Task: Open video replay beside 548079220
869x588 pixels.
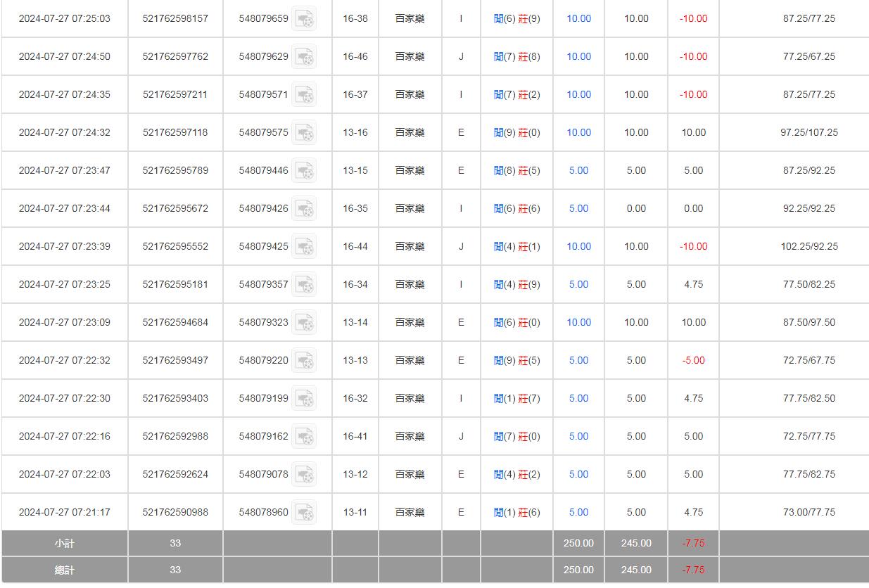Action: (x=304, y=361)
